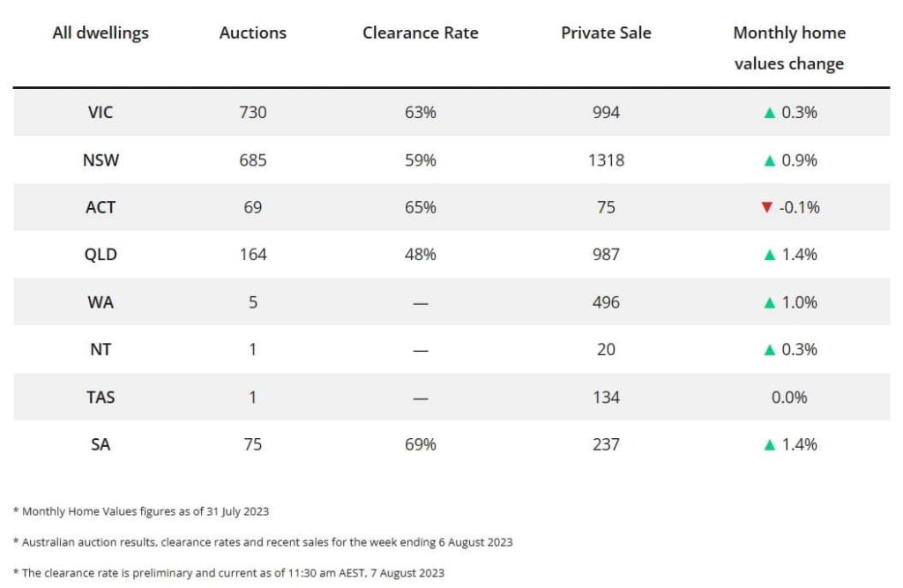Click the green up arrow in NT row
903x588 pixels.
click(x=769, y=350)
